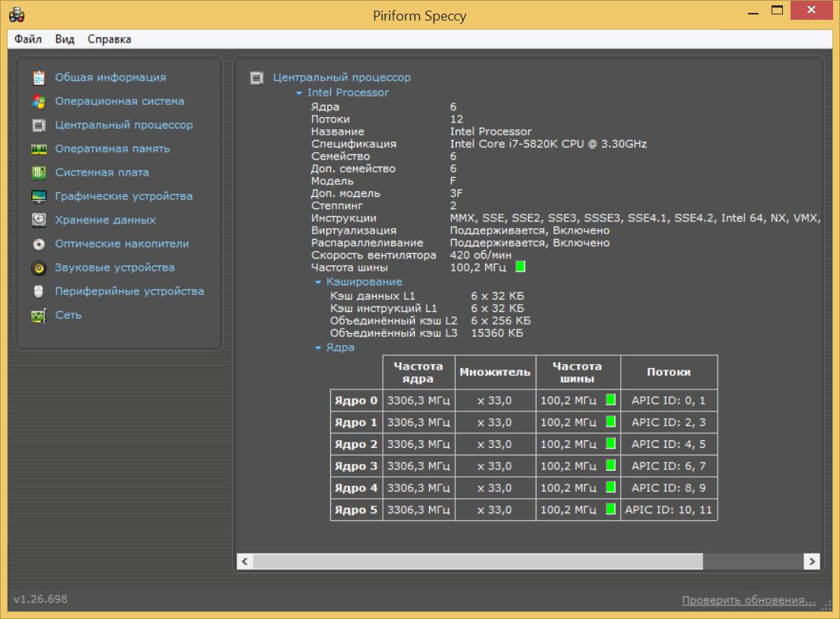
Task: Click the Частота ядра column header
Action: tap(418, 372)
